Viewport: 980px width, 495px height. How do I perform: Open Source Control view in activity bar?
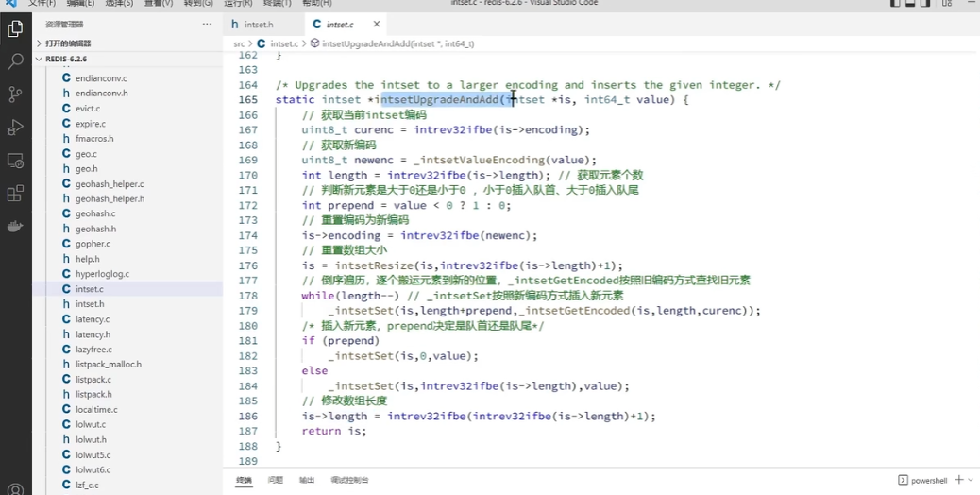click(16, 94)
